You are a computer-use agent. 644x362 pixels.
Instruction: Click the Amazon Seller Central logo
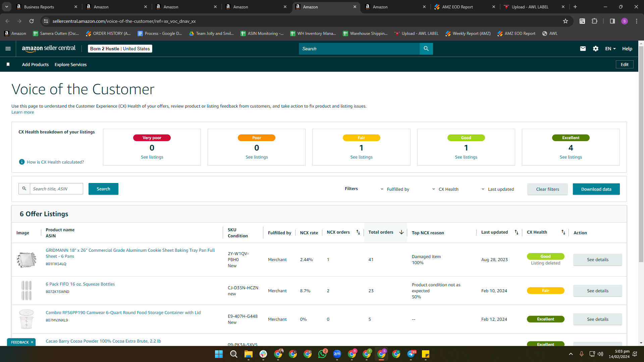[49, 49]
